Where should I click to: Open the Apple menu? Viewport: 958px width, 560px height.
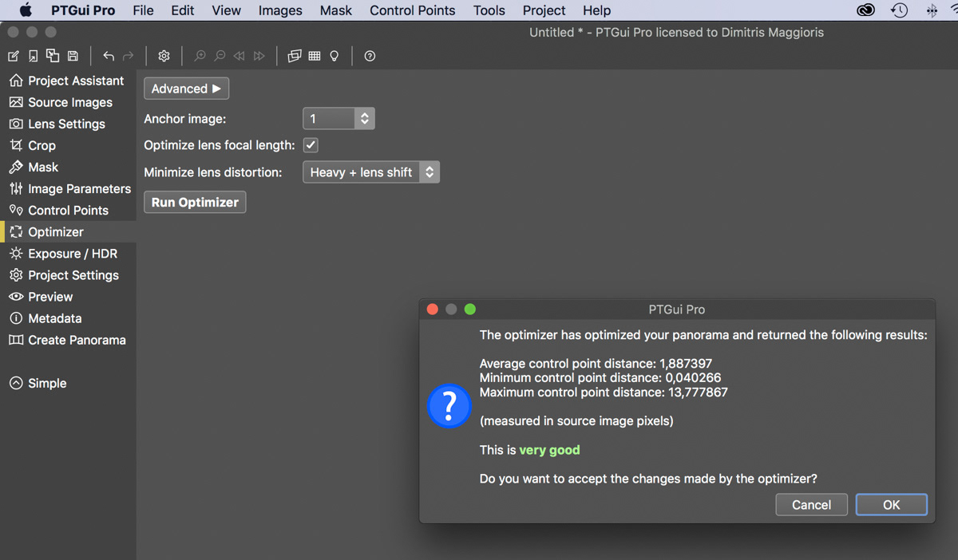click(26, 10)
